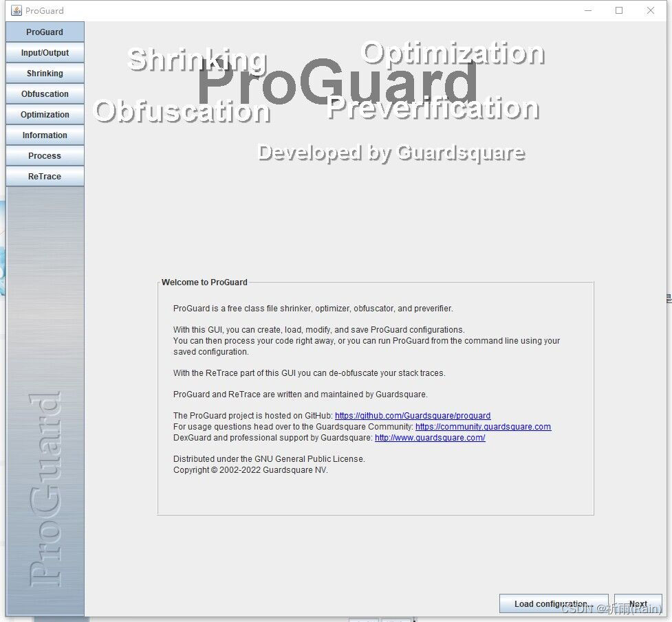Click the 'ProGuard and ReTrace are written and maintained' sentence

click(x=301, y=394)
